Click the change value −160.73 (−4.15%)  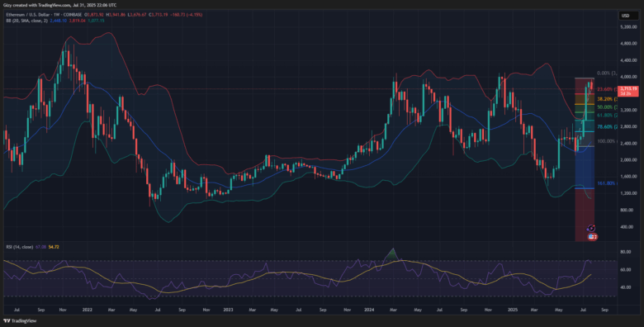coord(186,15)
